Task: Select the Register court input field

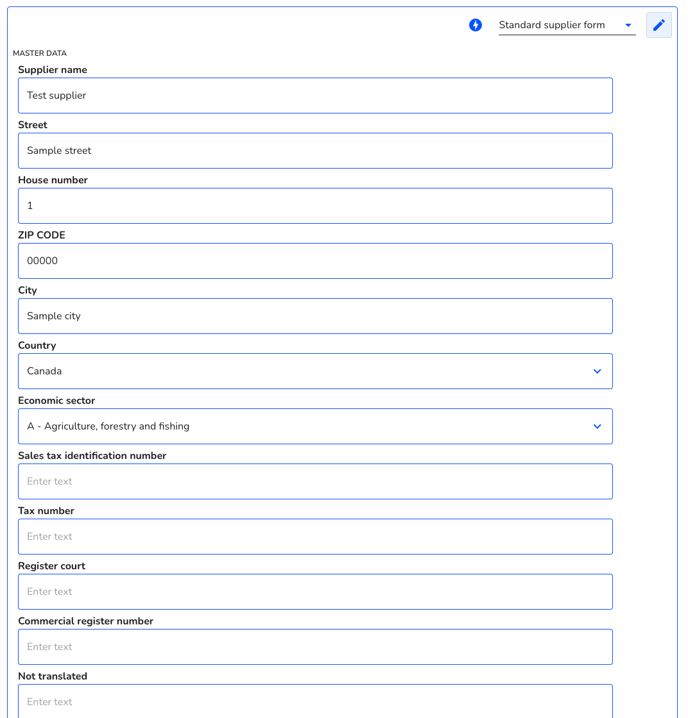Action: (x=315, y=592)
